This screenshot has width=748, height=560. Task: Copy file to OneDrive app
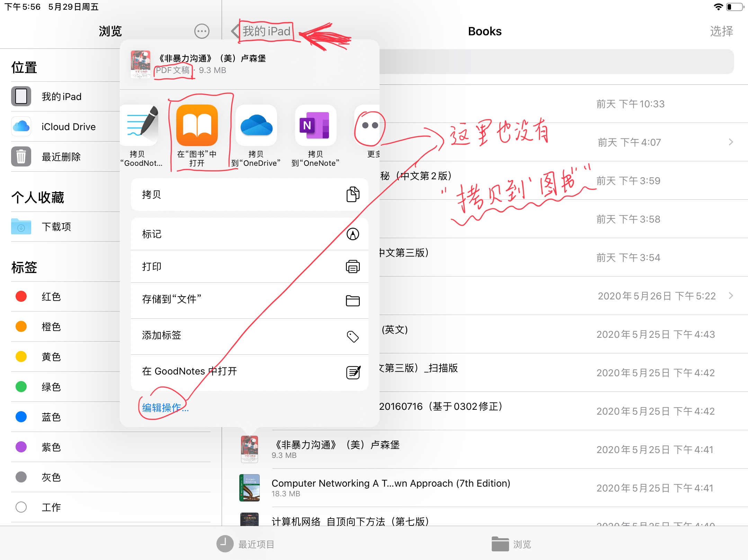256,126
